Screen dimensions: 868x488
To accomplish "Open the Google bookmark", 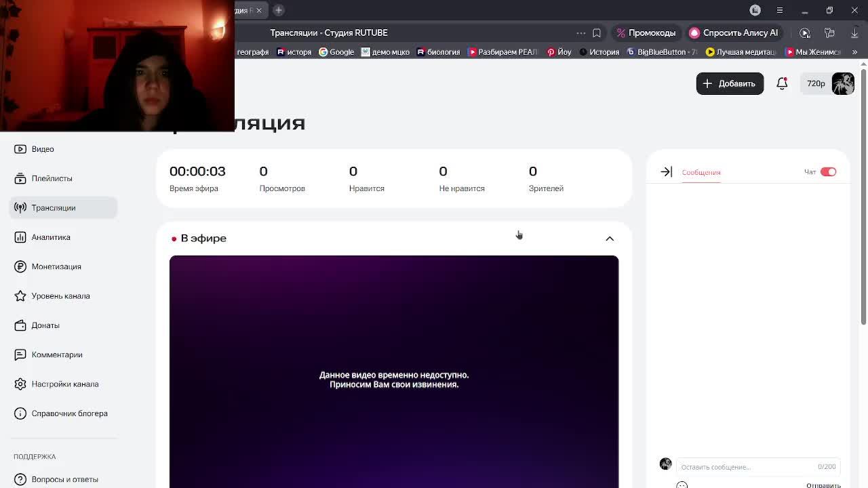I will tap(336, 52).
